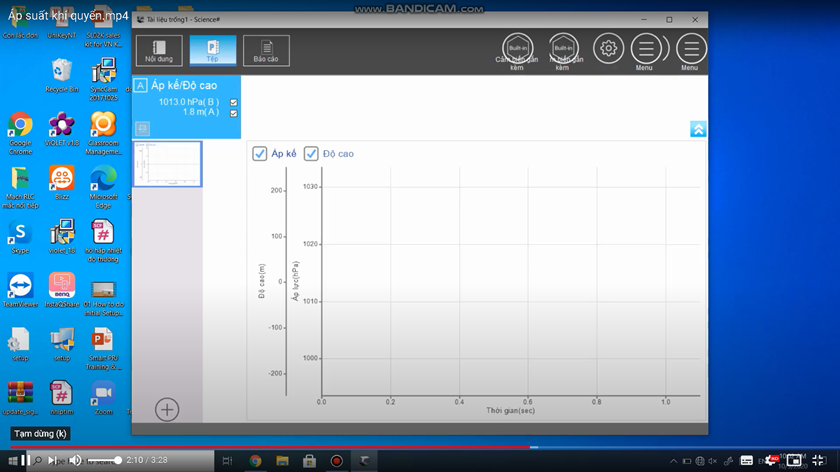Mute the video with speaker icon

point(75,460)
